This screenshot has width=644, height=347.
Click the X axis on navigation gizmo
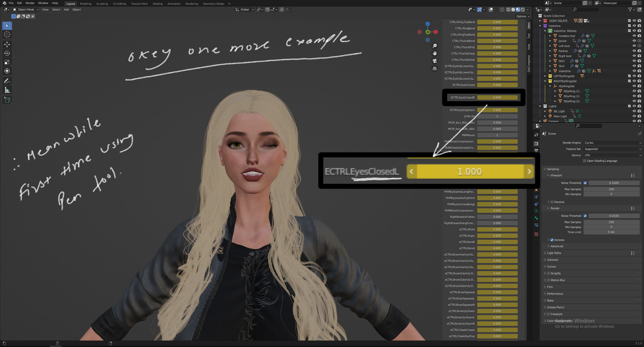click(x=436, y=32)
